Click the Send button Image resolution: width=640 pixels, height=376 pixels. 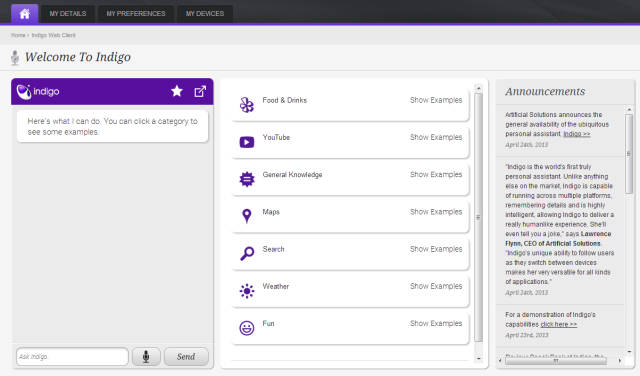click(186, 356)
